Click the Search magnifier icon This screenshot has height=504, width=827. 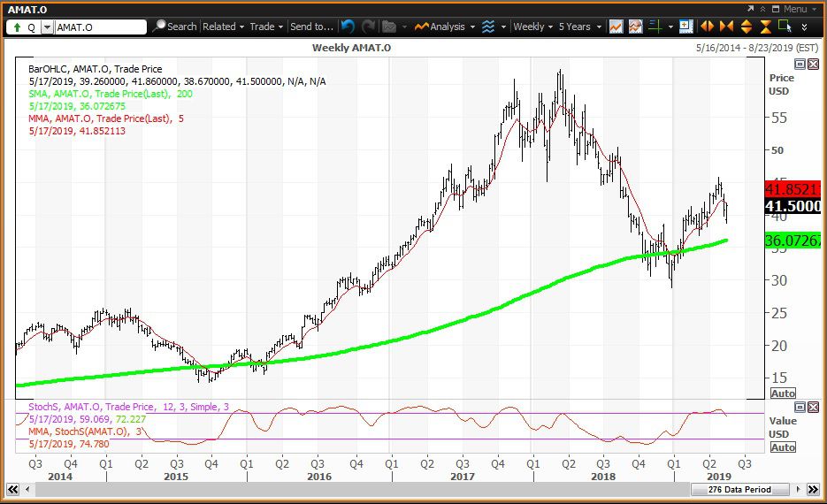pos(158,26)
